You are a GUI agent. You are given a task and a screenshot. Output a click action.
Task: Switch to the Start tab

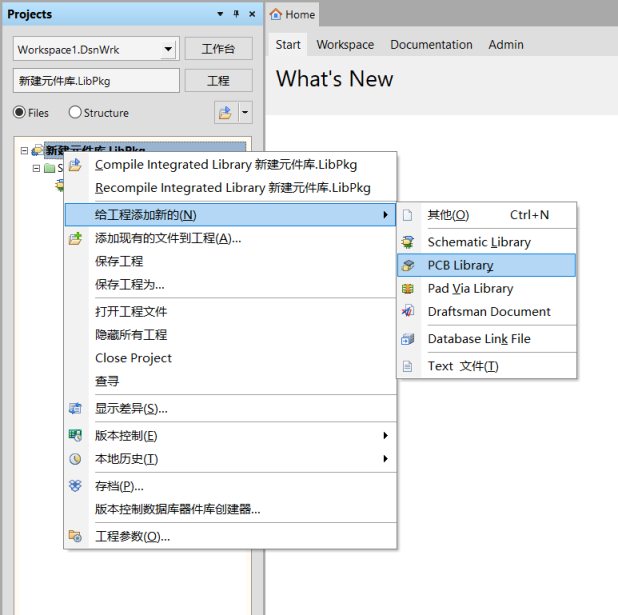288,45
